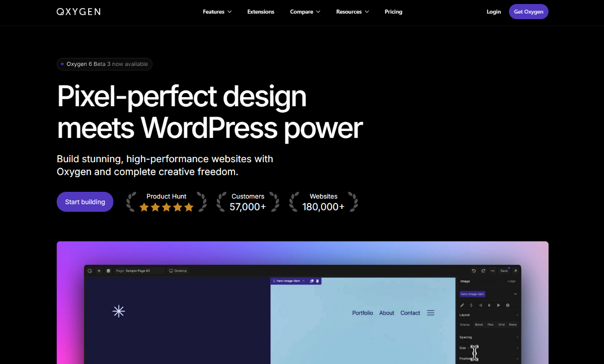Click the pencil design icon in Image panel
Screen dimensions: 604x364
pyautogui.click(x=462, y=305)
